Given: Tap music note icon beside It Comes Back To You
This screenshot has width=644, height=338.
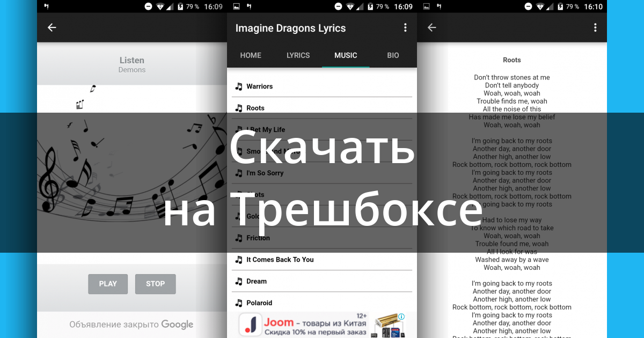Looking at the screenshot, I should [x=239, y=260].
